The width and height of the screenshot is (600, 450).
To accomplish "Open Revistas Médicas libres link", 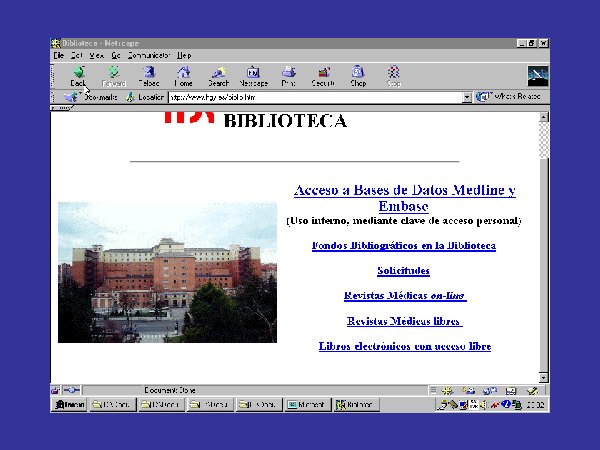I will pos(404,321).
